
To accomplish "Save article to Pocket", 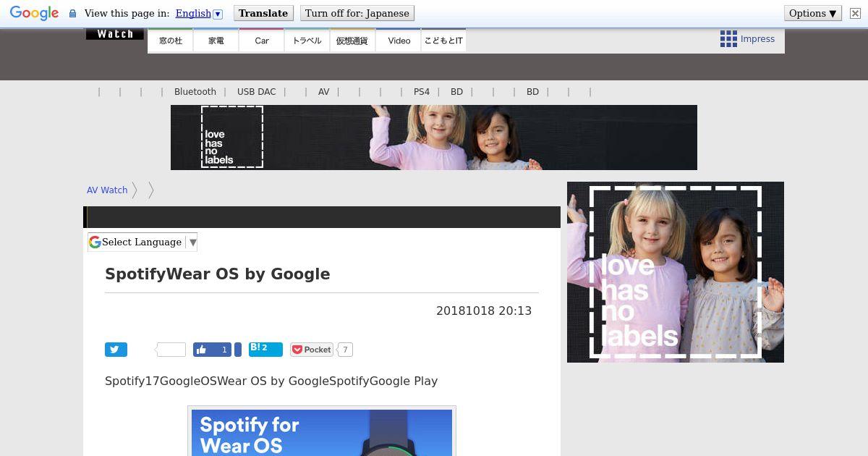I will (x=312, y=350).
